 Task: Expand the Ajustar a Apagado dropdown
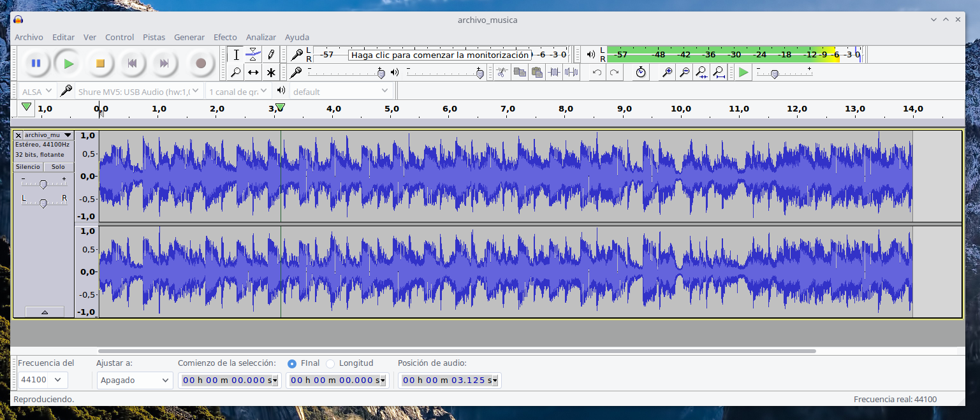pyautogui.click(x=135, y=380)
